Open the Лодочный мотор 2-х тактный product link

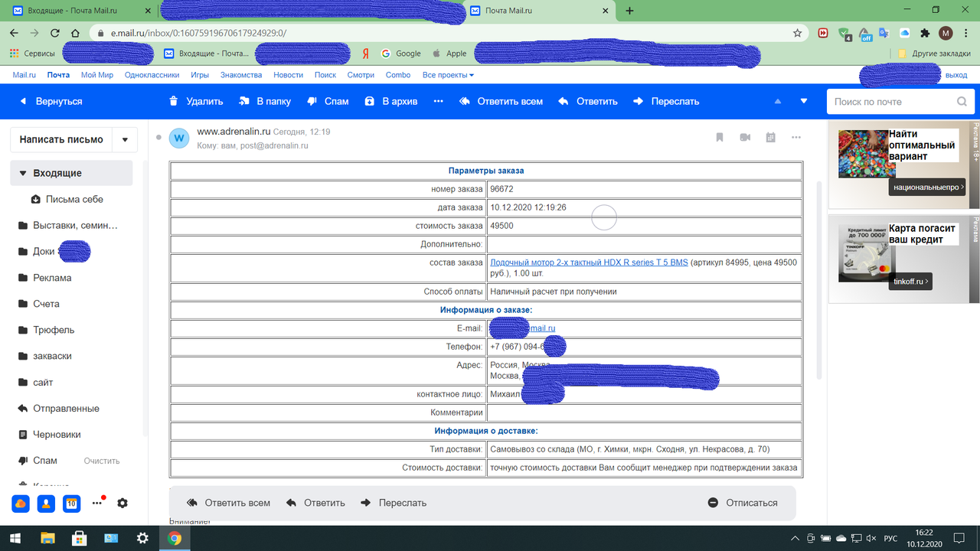pos(589,262)
